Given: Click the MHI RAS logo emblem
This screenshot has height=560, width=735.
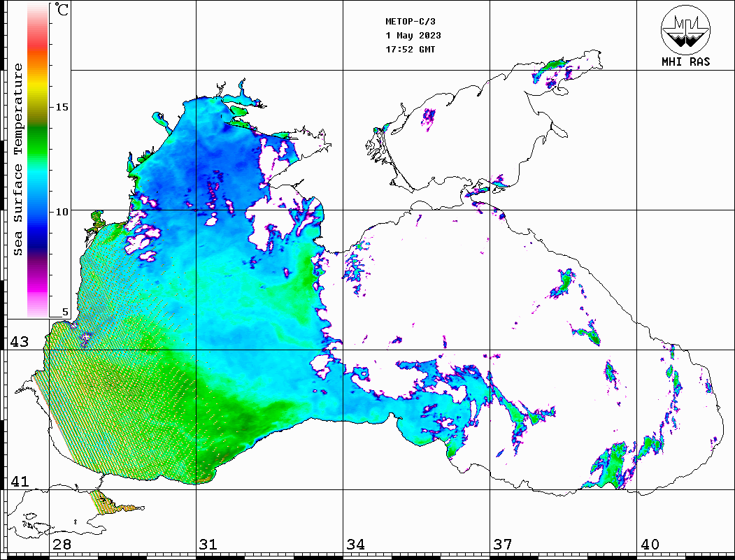Looking at the screenshot, I should point(685,29).
